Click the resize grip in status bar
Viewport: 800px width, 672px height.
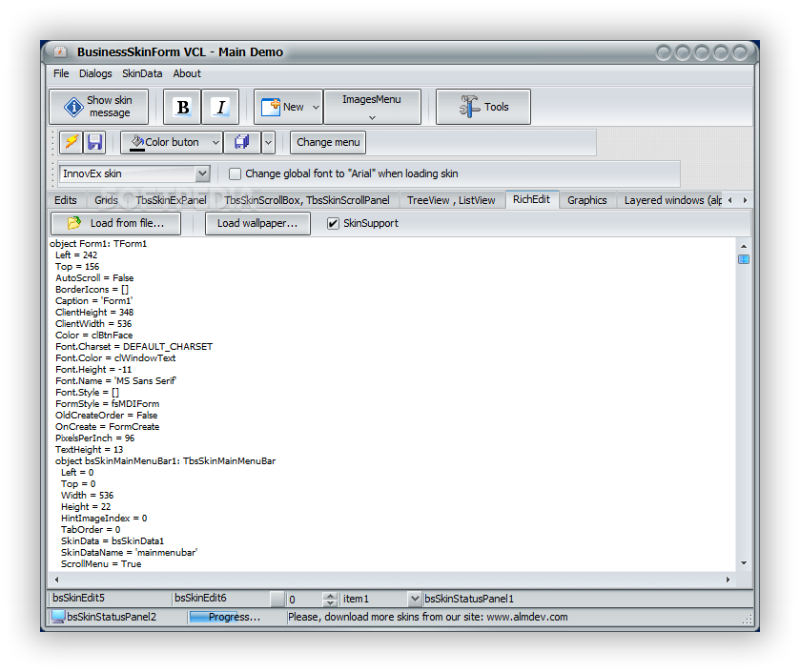[747, 620]
